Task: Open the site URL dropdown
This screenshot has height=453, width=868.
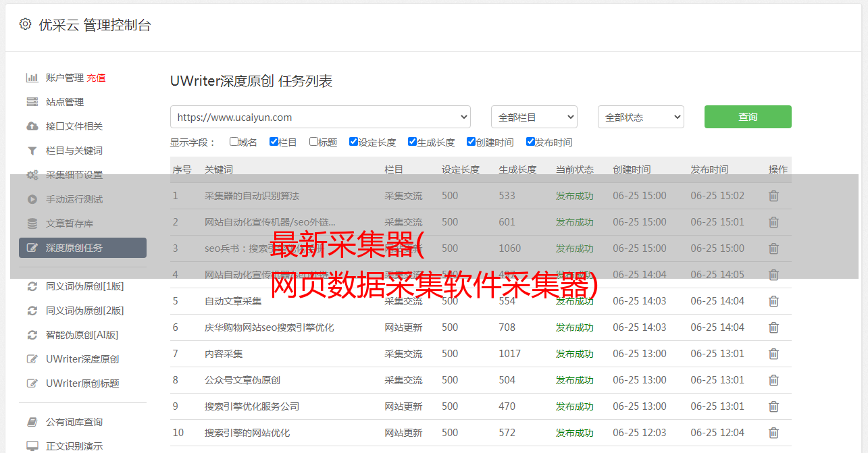Action: point(320,117)
